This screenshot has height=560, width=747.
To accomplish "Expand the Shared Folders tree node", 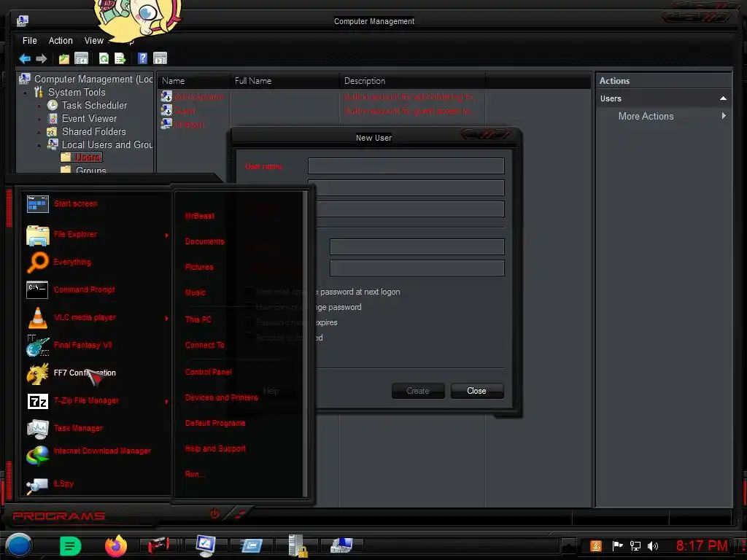I will pos(39,132).
